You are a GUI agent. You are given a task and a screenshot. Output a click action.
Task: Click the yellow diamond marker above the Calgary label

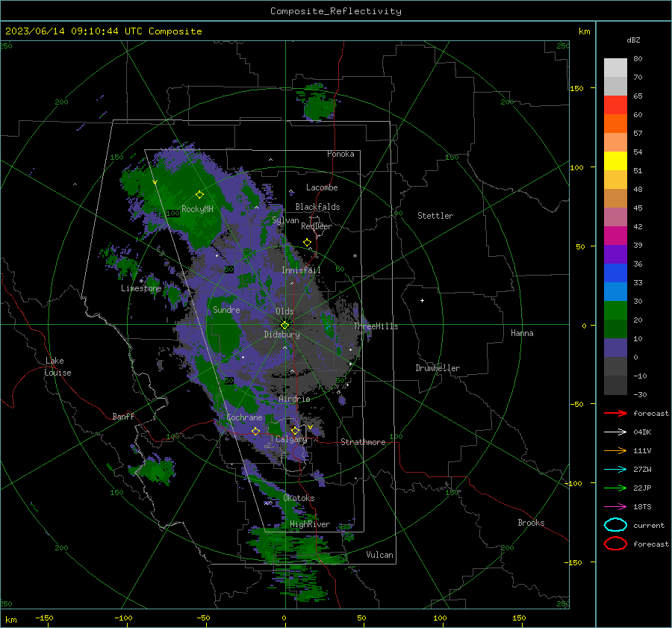(x=295, y=430)
